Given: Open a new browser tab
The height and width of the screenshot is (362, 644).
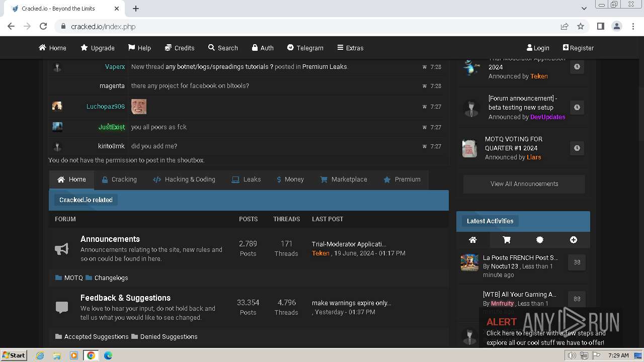Looking at the screenshot, I should coord(136,9).
